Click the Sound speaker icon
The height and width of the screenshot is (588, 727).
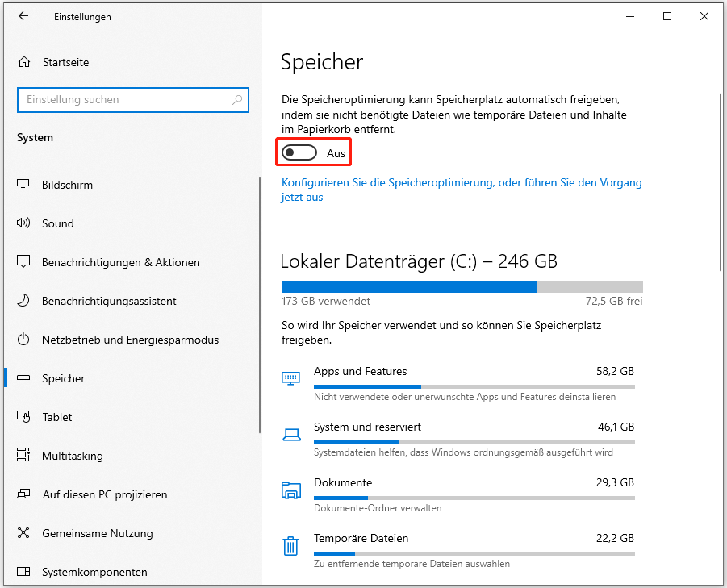pos(23,223)
